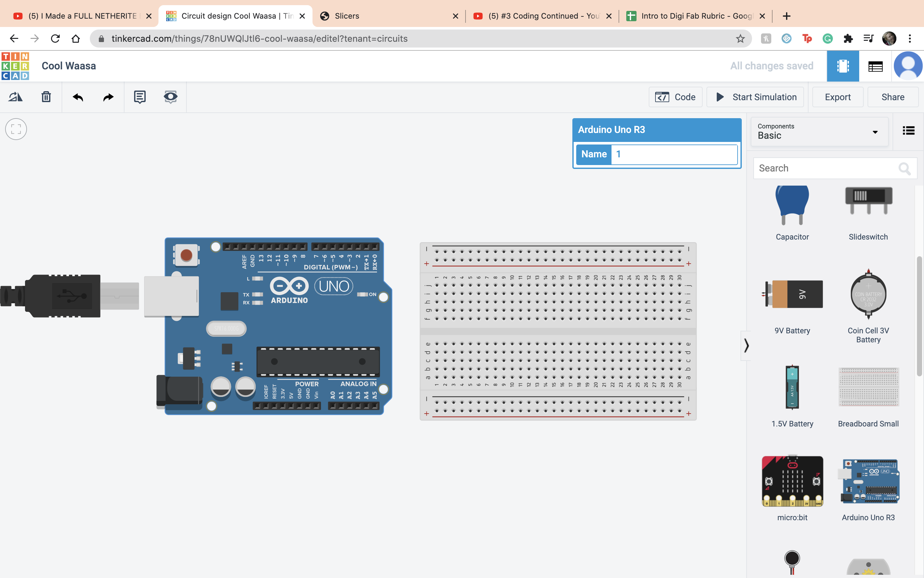Click the Share button

point(893,97)
